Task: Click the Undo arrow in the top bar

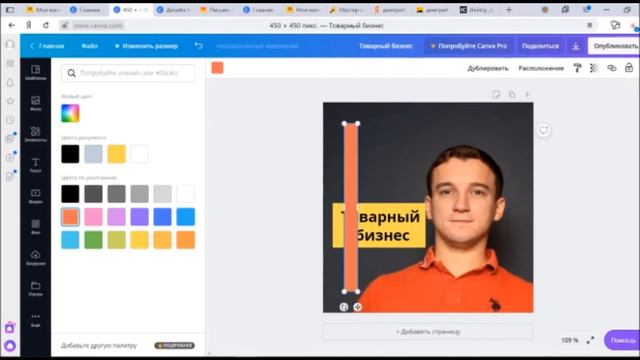Action: (x=198, y=46)
